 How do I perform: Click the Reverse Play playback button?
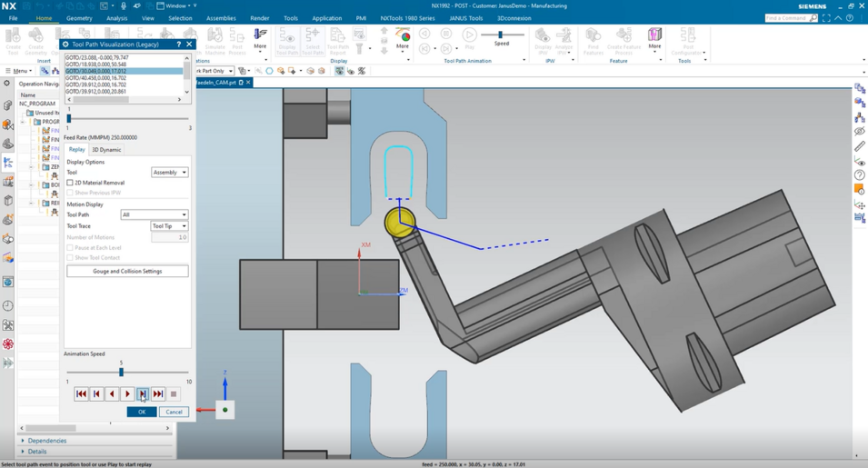(112, 393)
